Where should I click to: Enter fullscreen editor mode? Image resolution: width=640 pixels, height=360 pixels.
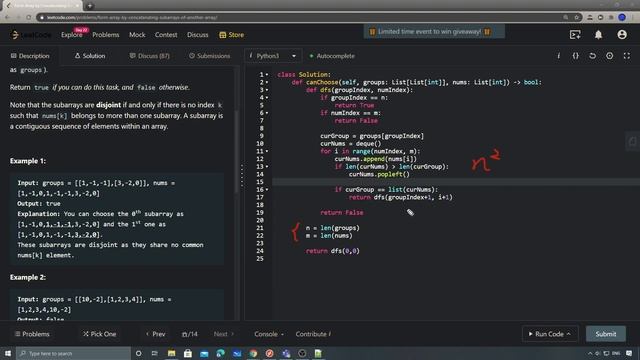tap(627, 56)
